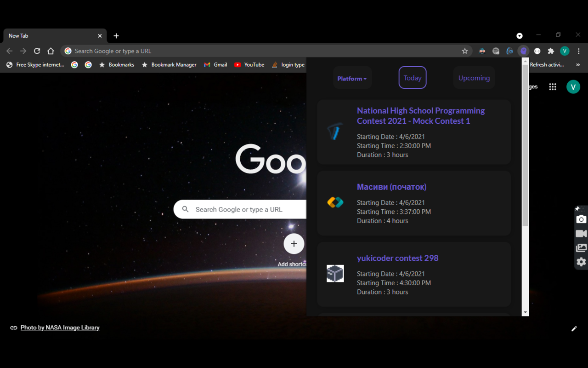Viewport: 588px width, 368px height.
Task: Open the login type bookmark
Action: [288, 65]
